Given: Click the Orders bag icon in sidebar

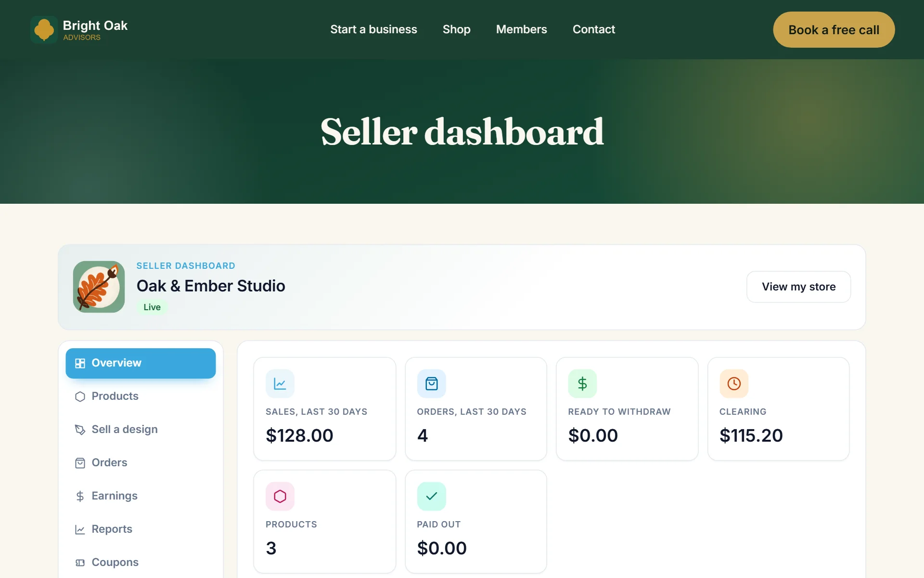Looking at the screenshot, I should [x=80, y=463].
